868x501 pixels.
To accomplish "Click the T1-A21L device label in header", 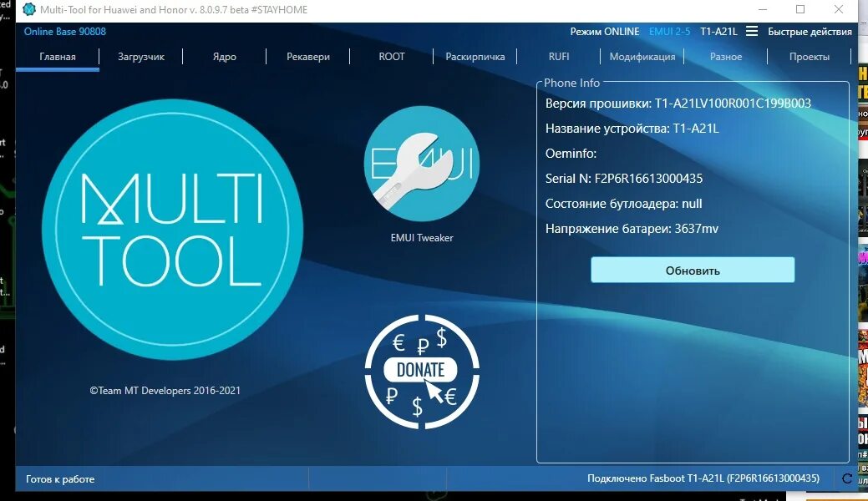I will pos(718,32).
